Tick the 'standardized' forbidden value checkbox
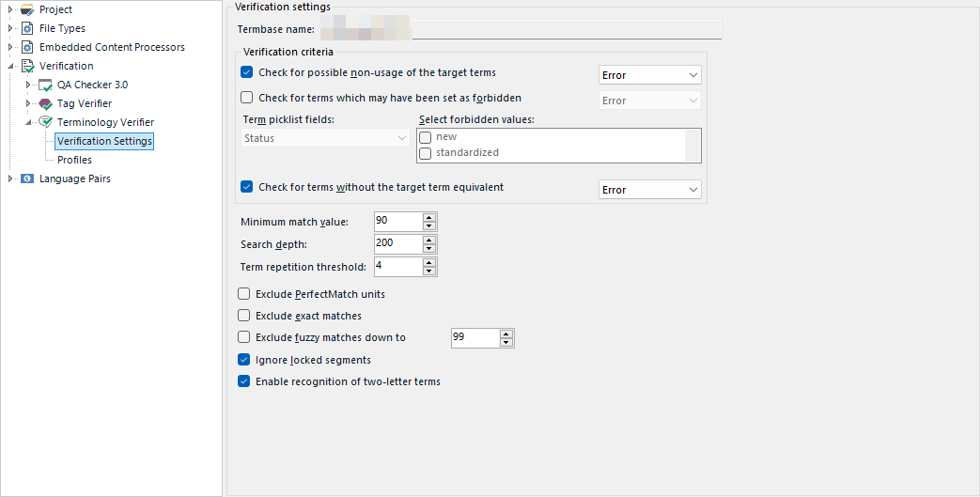Screen dimensions: 980x497 pyautogui.click(x=425, y=153)
